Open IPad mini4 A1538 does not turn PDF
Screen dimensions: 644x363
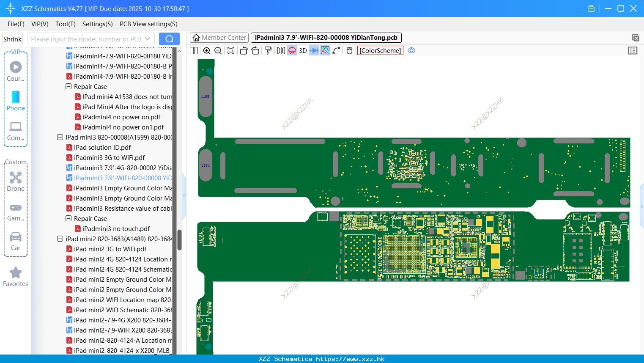pyautogui.click(x=123, y=96)
